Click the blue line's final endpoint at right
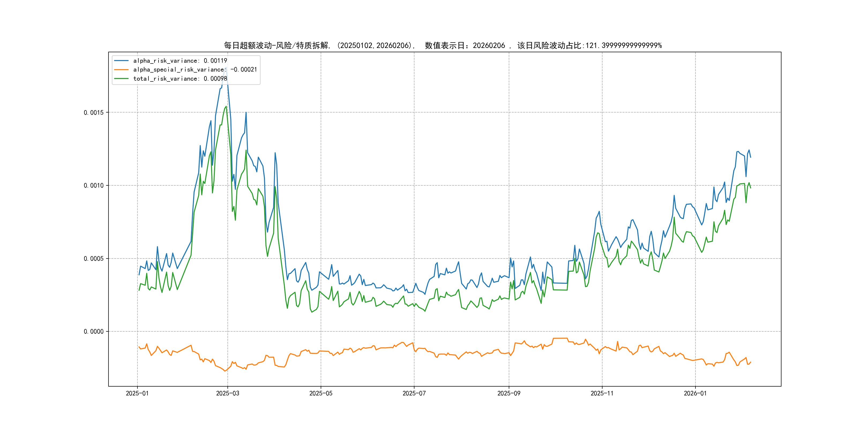The height and width of the screenshot is (434, 868). [x=750, y=157]
